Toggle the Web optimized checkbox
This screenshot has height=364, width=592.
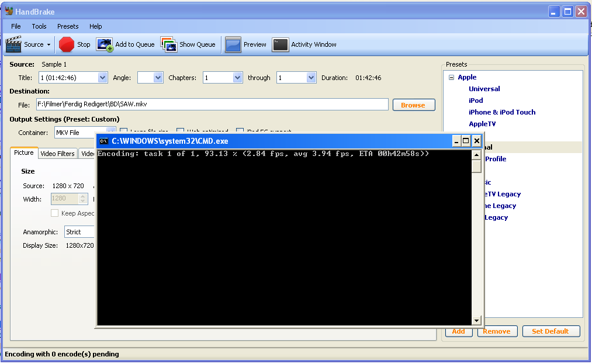point(180,131)
